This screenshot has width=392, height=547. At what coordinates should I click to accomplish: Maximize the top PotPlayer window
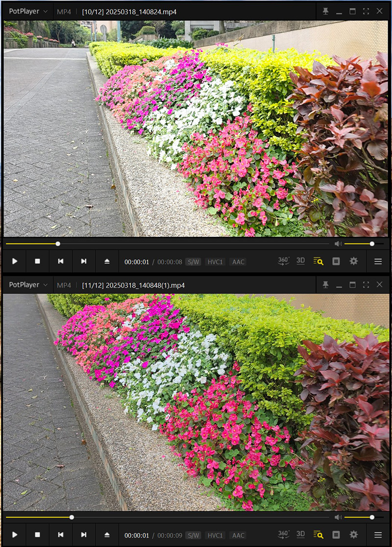pyautogui.click(x=353, y=11)
